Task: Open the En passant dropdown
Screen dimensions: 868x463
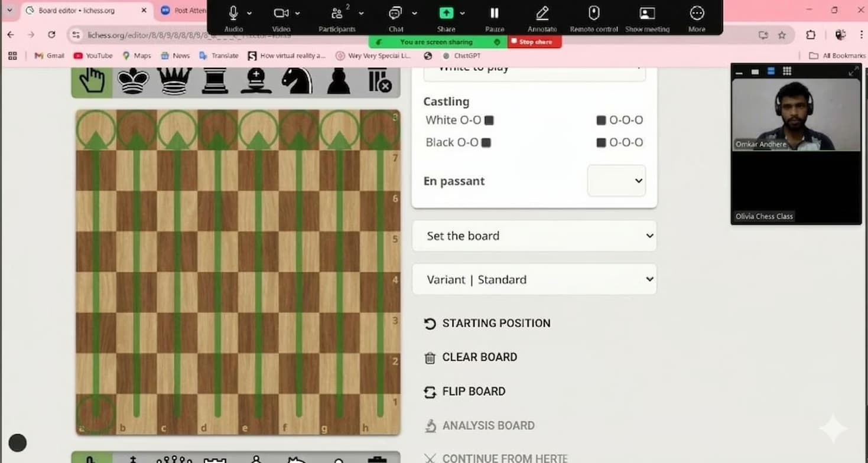Action: point(616,181)
